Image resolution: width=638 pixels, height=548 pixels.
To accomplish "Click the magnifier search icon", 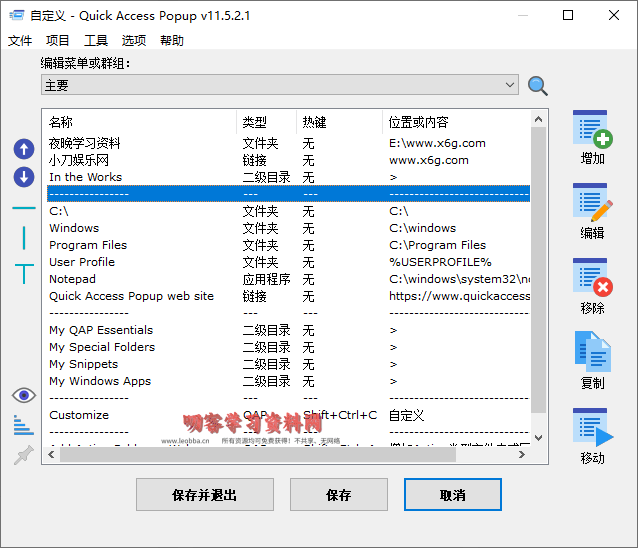I will [x=538, y=86].
